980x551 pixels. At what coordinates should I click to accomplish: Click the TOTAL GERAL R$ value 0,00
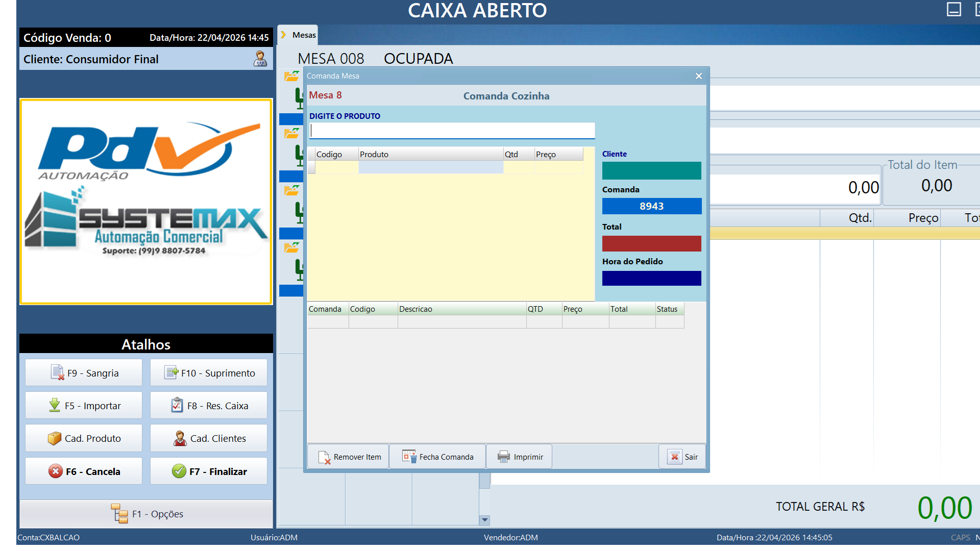click(945, 508)
